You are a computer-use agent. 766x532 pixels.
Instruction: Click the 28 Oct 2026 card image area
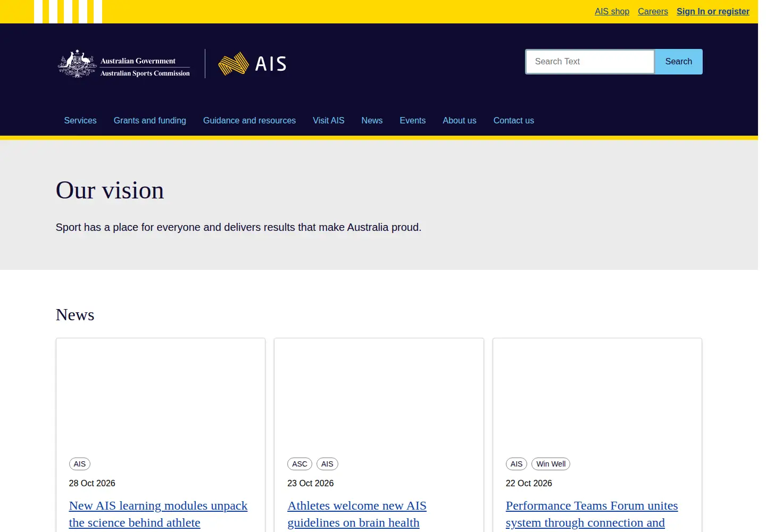pyautogui.click(x=161, y=394)
